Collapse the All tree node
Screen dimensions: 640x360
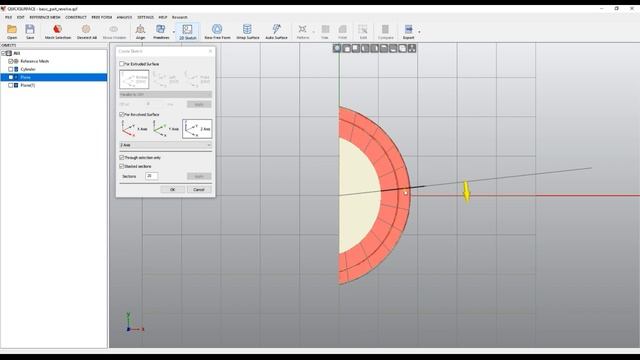[3, 53]
